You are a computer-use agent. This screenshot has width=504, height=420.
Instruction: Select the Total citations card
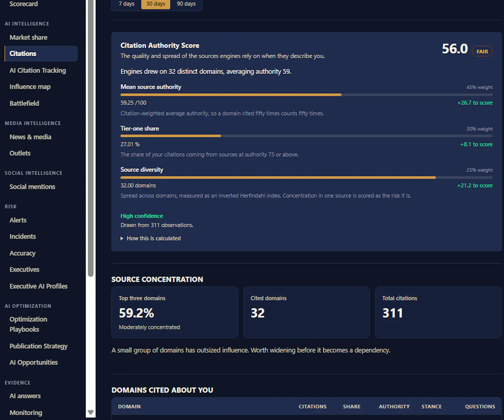(438, 312)
